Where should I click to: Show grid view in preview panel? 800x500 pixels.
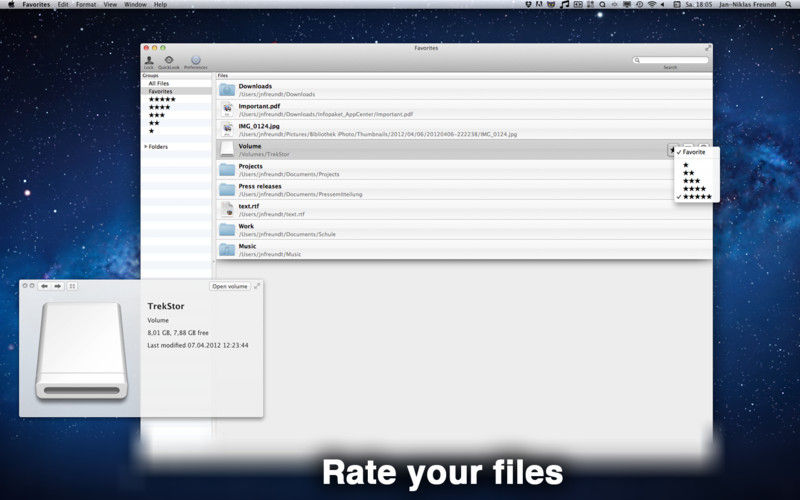click(x=72, y=286)
